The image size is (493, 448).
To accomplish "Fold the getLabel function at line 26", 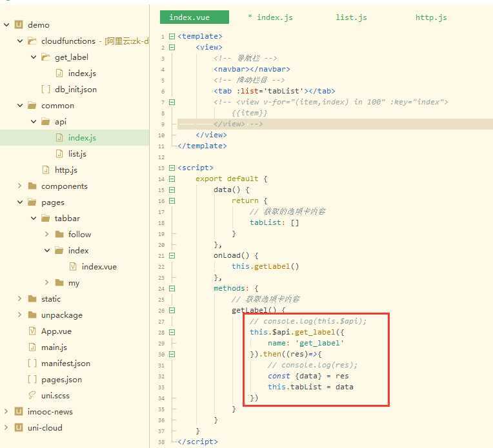I will (x=172, y=311).
